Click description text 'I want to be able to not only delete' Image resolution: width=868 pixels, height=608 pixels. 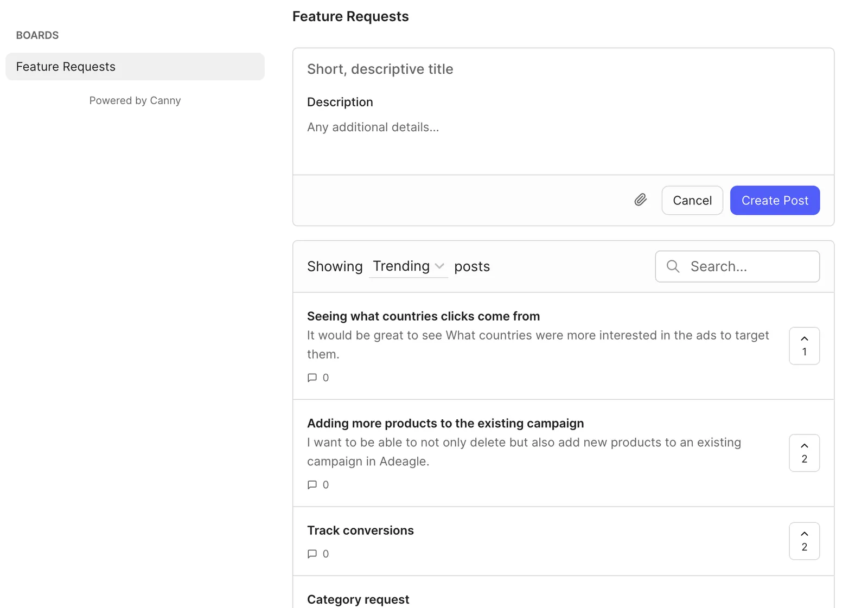[407, 443]
